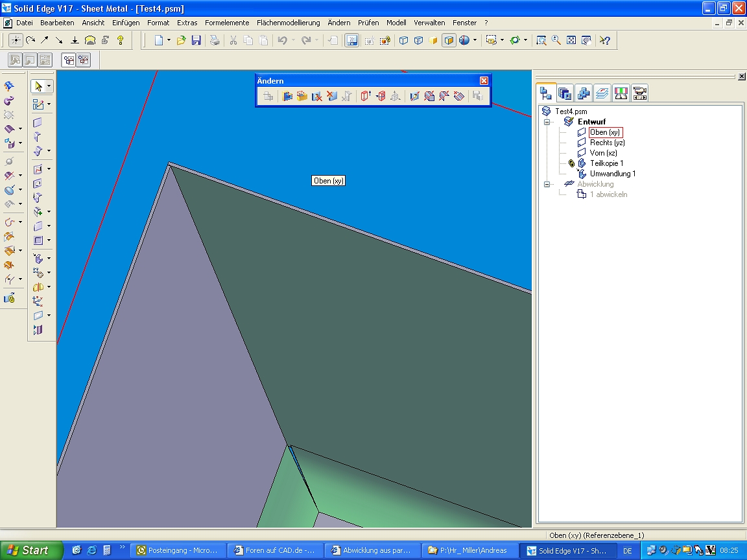Print using the printer icon
The image size is (747, 560).
(215, 40)
